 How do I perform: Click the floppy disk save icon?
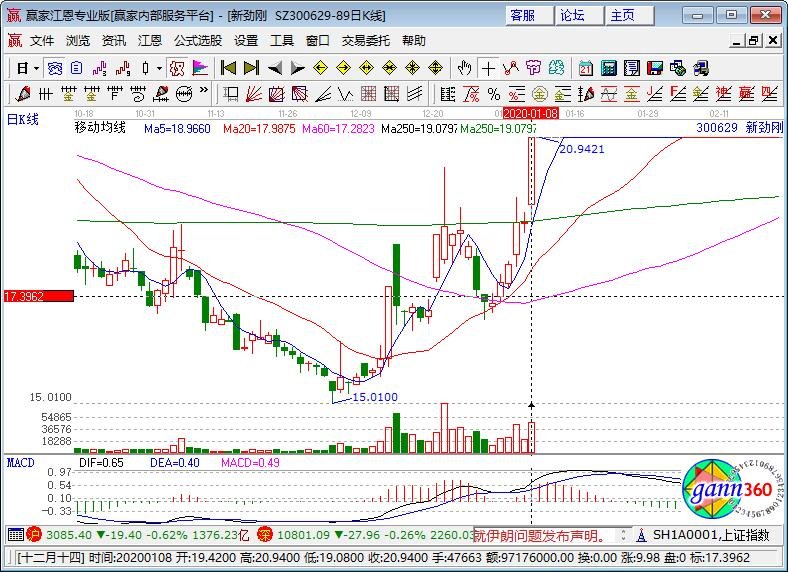[654, 68]
